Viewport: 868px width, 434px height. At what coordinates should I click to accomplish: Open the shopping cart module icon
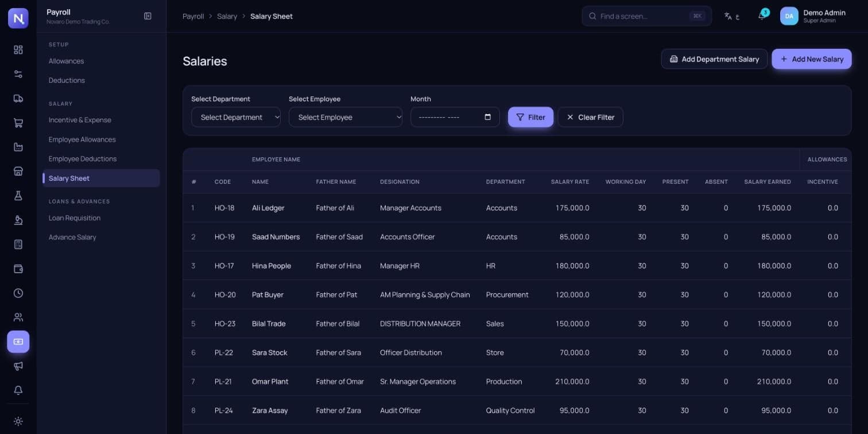pos(18,123)
